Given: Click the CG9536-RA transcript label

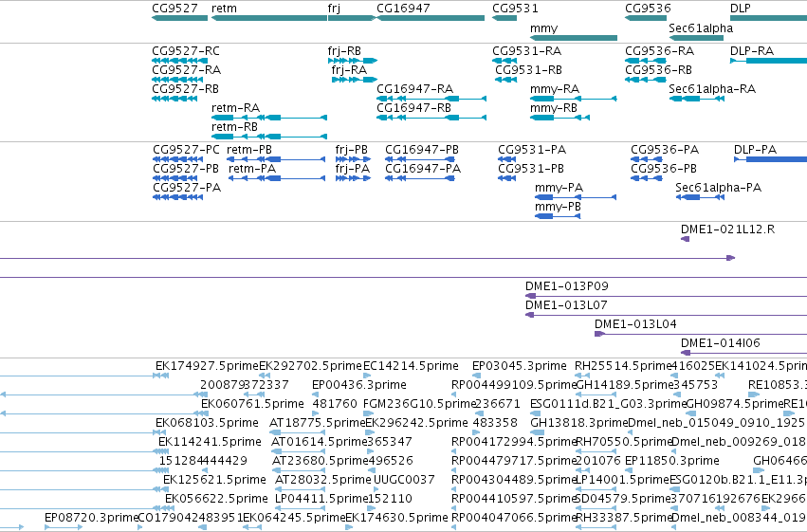Looking at the screenshot, I should [660, 51].
